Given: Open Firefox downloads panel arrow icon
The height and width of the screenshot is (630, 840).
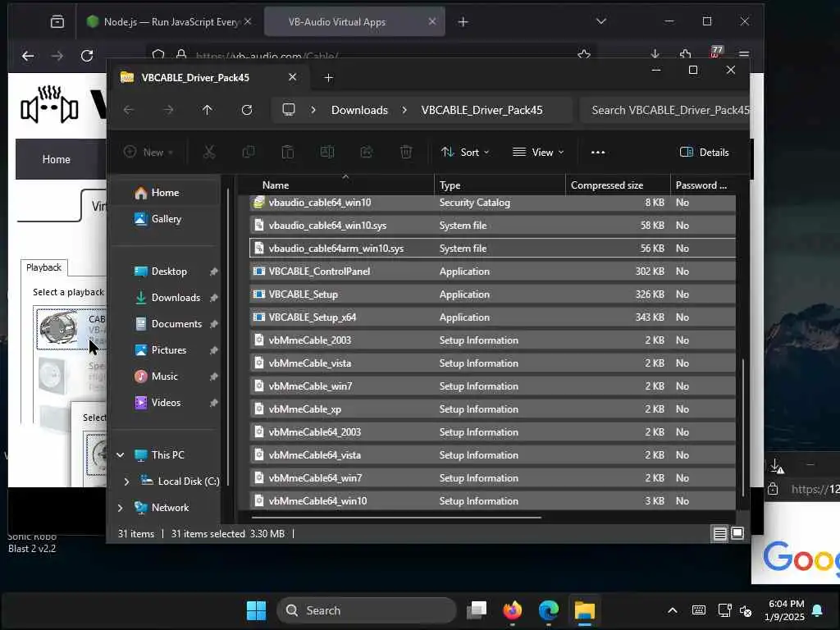Looking at the screenshot, I should tap(655, 55).
